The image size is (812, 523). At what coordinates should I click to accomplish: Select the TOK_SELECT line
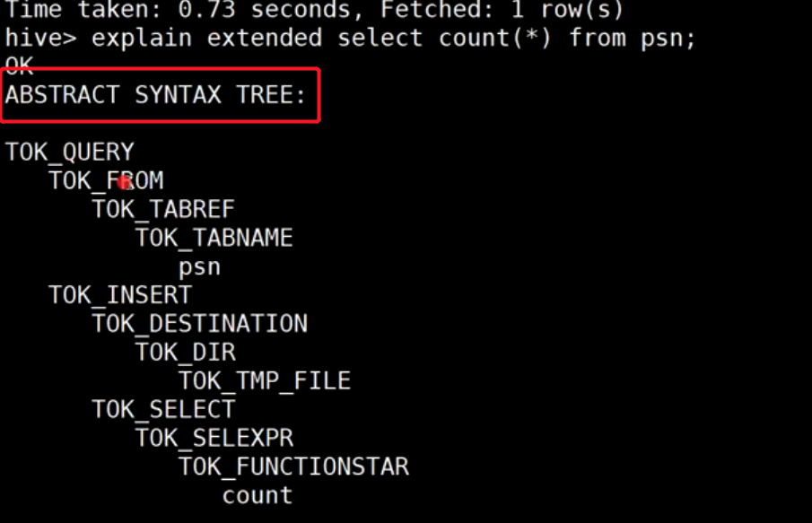tap(163, 410)
